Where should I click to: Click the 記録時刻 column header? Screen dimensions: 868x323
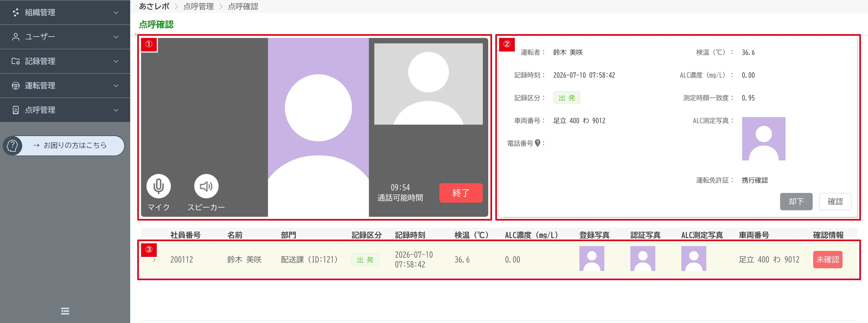pyautogui.click(x=410, y=235)
